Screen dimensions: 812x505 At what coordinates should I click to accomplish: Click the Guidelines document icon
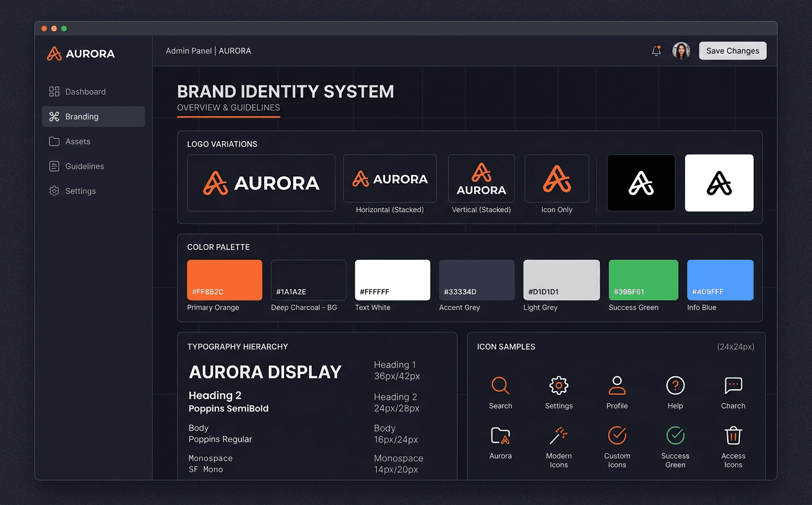click(54, 166)
